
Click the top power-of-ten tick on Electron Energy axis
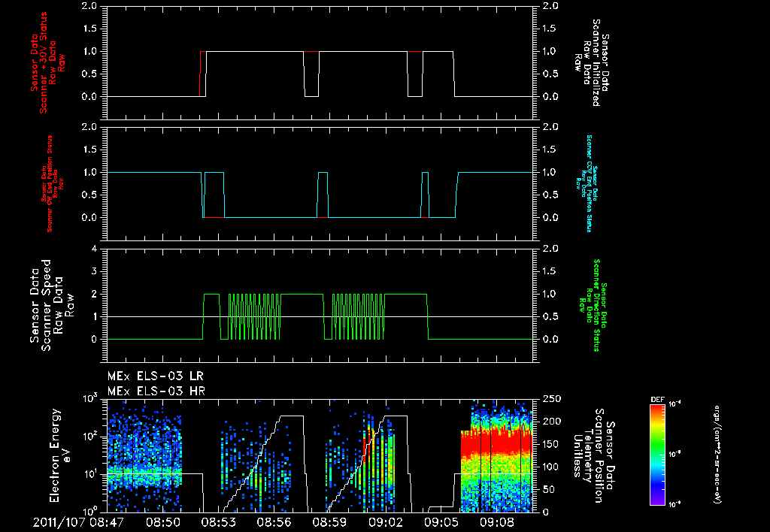pos(90,398)
